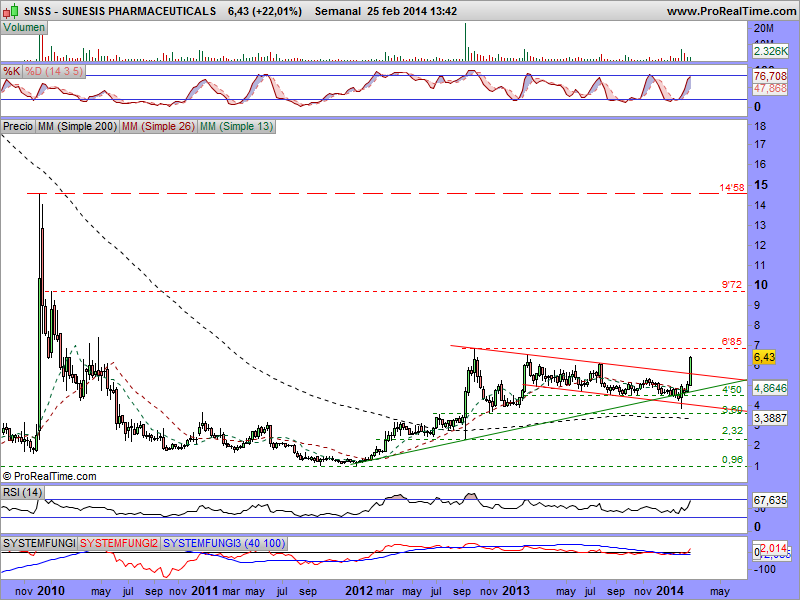This screenshot has height=600, width=800.
Task: Click the 2014 year label on the time axis
Action: tap(670, 591)
